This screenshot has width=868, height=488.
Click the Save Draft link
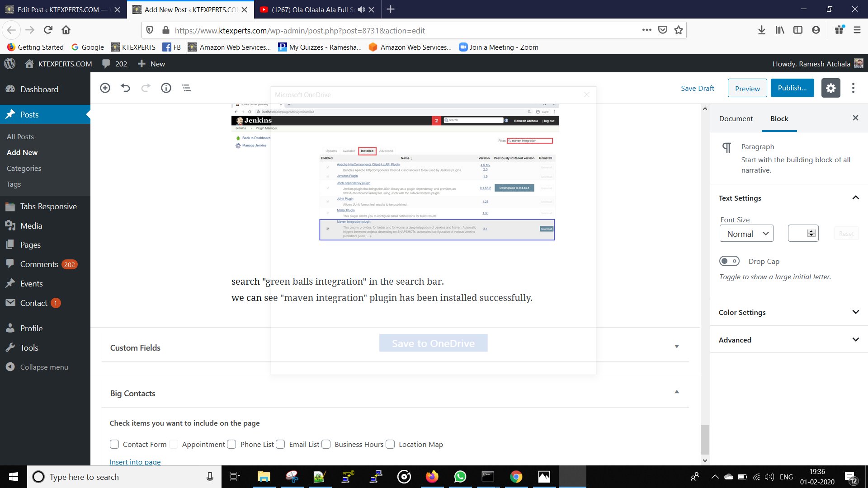point(698,88)
